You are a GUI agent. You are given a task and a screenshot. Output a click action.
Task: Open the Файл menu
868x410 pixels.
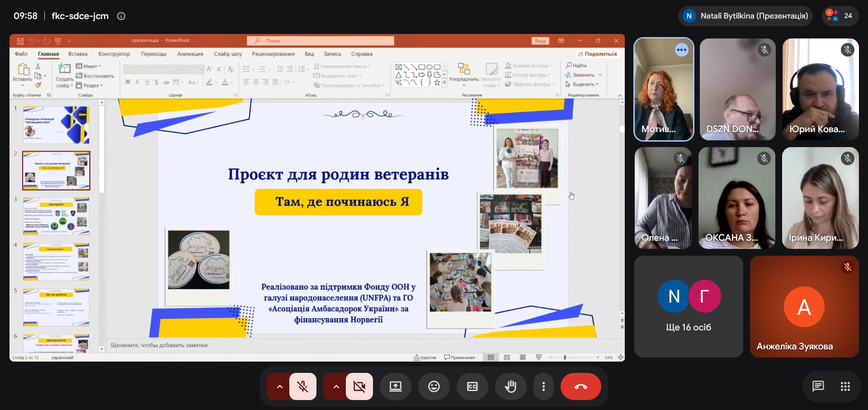click(x=21, y=54)
